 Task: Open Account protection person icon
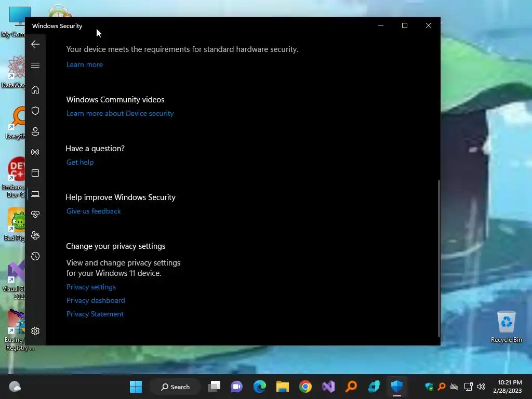tap(35, 131)
